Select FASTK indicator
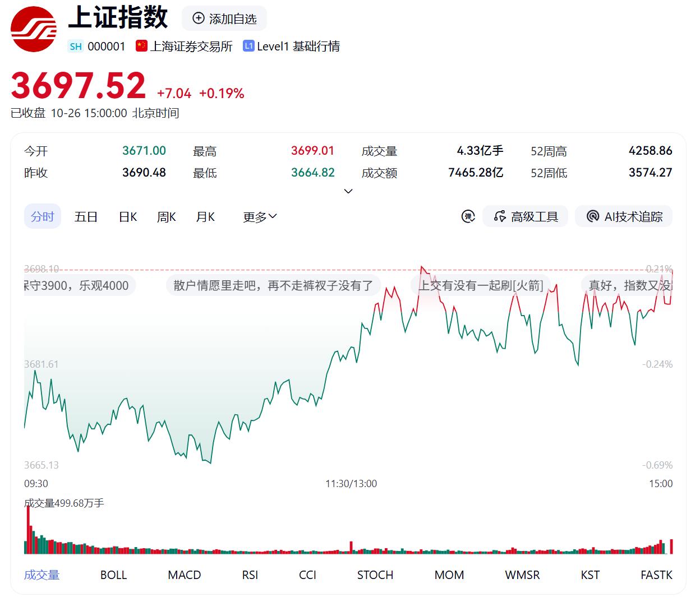Screen dimensions: 700x602 tap(656, 575)
